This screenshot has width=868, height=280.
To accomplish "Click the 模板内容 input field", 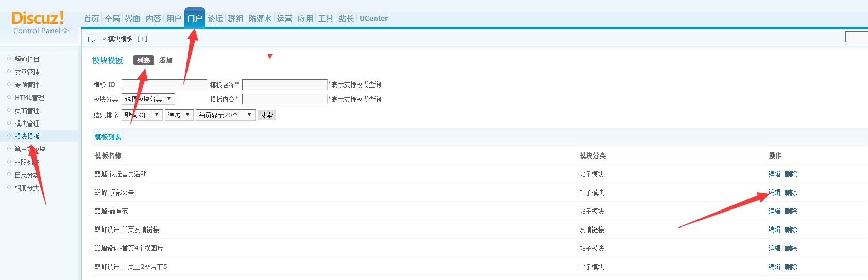I will [284, 99].
